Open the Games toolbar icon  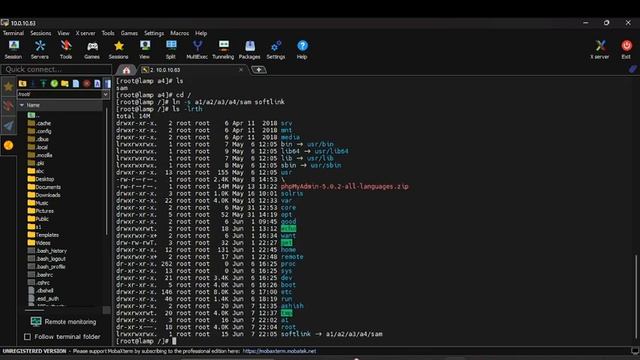click(x=92, y=49)
